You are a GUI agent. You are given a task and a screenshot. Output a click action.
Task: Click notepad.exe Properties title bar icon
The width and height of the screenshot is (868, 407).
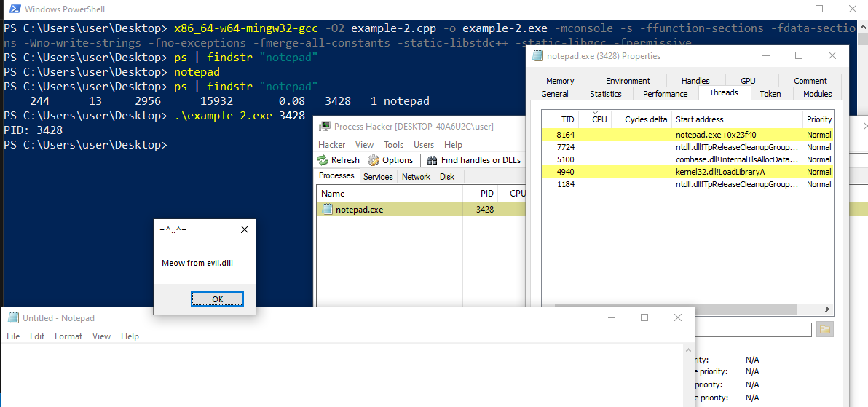tap(537, 55)
